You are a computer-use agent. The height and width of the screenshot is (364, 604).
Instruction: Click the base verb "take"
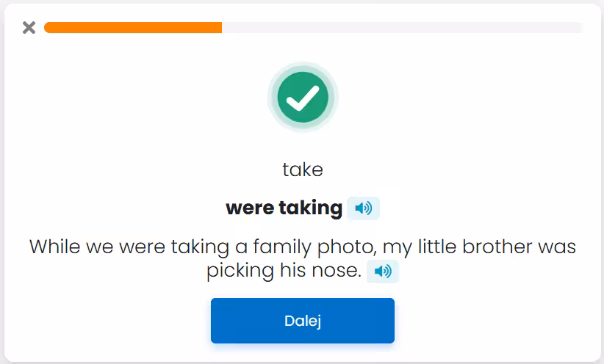(302, 170)
